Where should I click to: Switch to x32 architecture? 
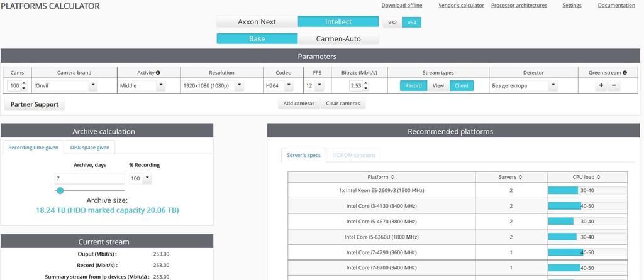point(392,23)
